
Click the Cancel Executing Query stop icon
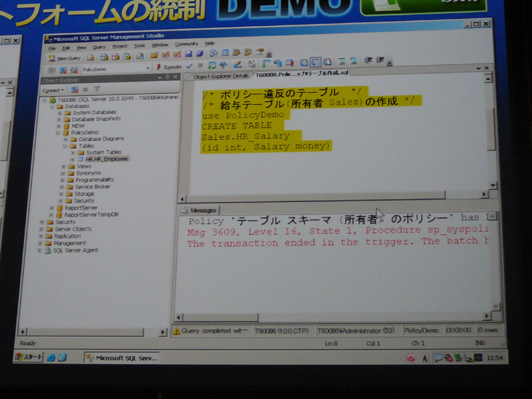point(201,65)
